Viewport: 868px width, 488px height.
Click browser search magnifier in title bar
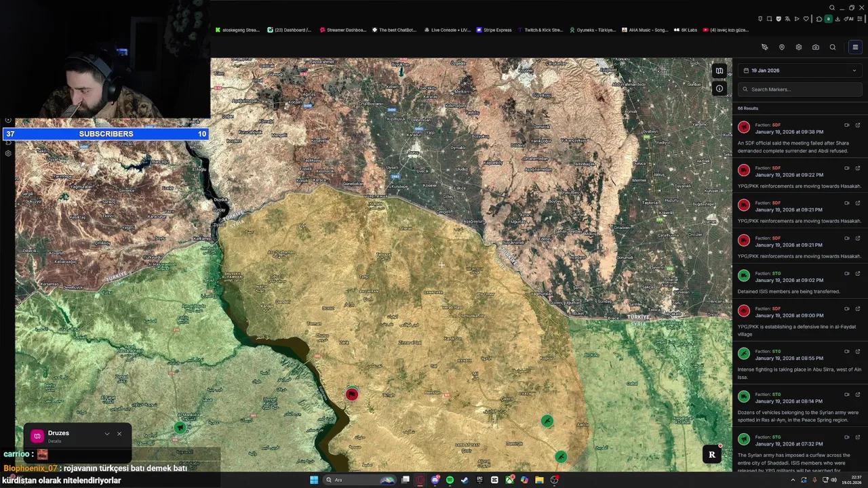tap(832, 7)
